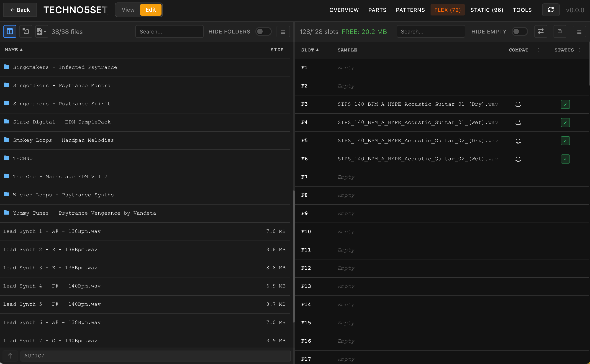Select file Lead Synth 4 - F# - 140Bpm.wav
Viewport: 590px width, 364px height.
145,286
